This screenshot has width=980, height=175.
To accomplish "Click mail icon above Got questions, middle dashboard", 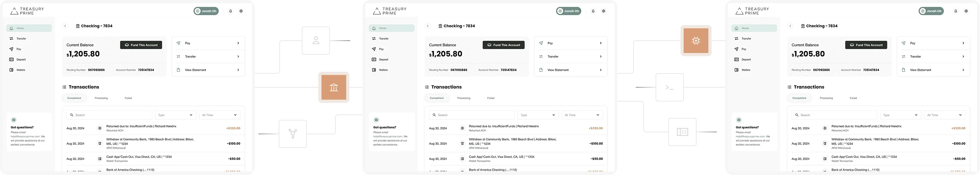I will pos(377,120).
